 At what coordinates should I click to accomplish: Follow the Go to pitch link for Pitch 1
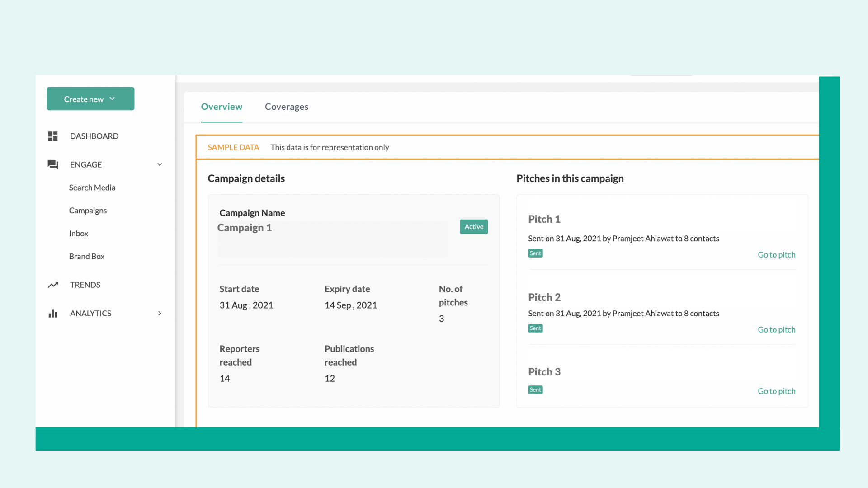(777, 255)
